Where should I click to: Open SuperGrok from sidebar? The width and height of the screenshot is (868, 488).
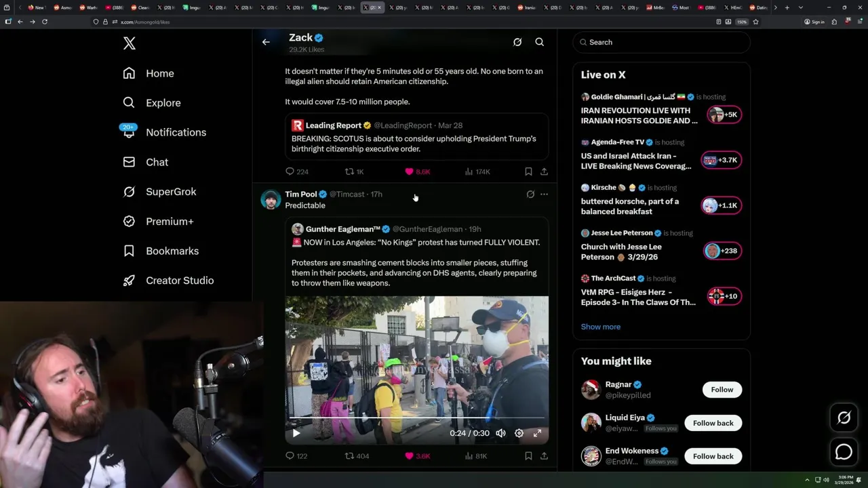pyautogui.click(x=159, y=192)
